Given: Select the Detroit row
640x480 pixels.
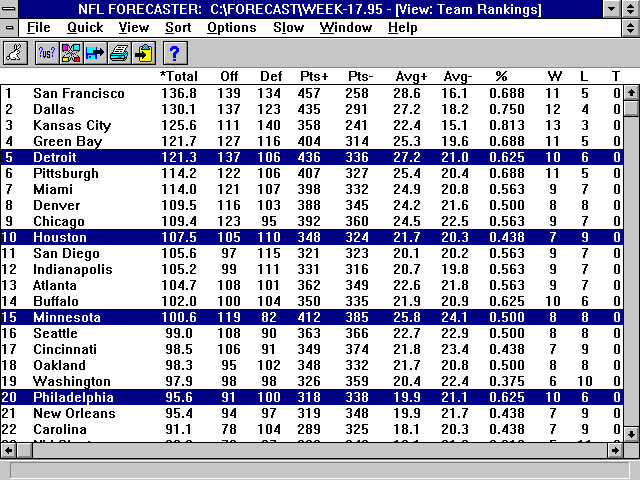Looking at the screenshot, I should click(60, 158).
